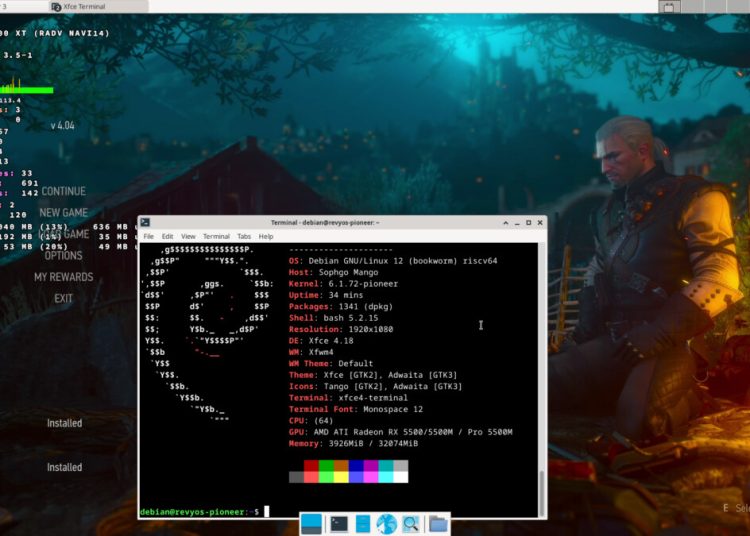The width and height of the screenshot is (750, 536).
Task: Launch the terminal emulator from the dock
Action: click(x=339, y=524)
